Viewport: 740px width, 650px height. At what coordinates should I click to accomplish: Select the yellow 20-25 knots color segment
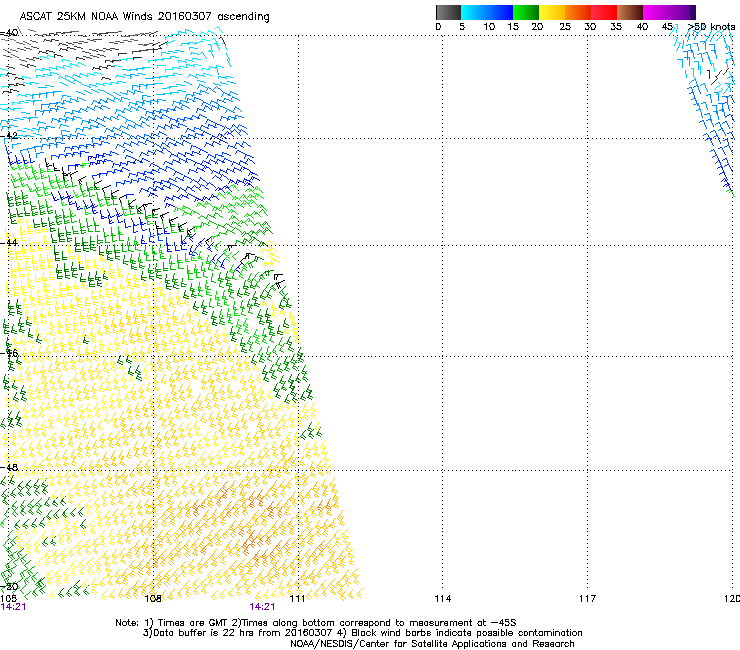tap(552, 12)
